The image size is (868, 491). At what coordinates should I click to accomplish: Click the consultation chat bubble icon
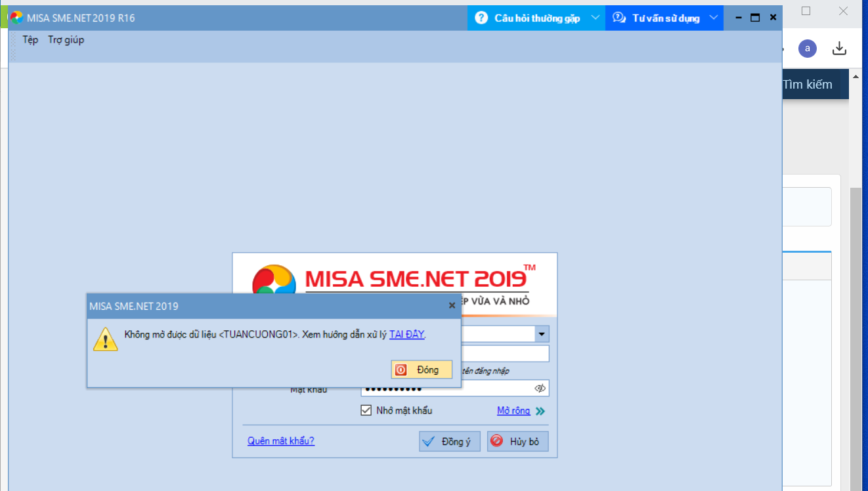click(619, 18)
